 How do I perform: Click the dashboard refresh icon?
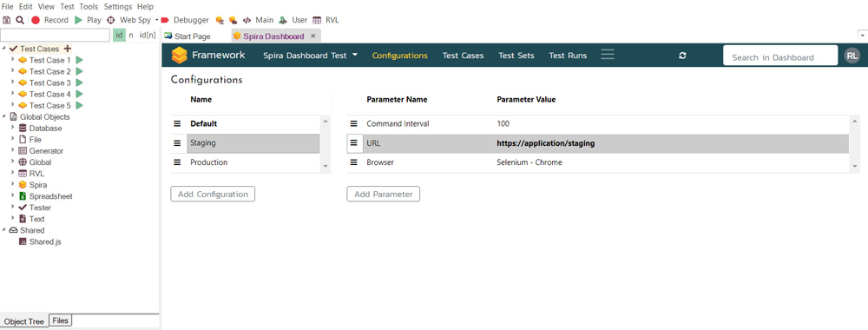point(682,56)
